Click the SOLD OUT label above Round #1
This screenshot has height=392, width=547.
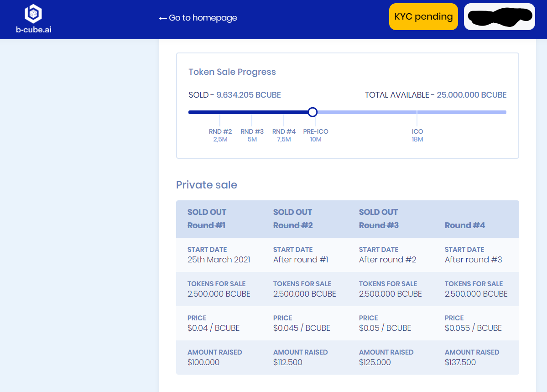(207, 212)
